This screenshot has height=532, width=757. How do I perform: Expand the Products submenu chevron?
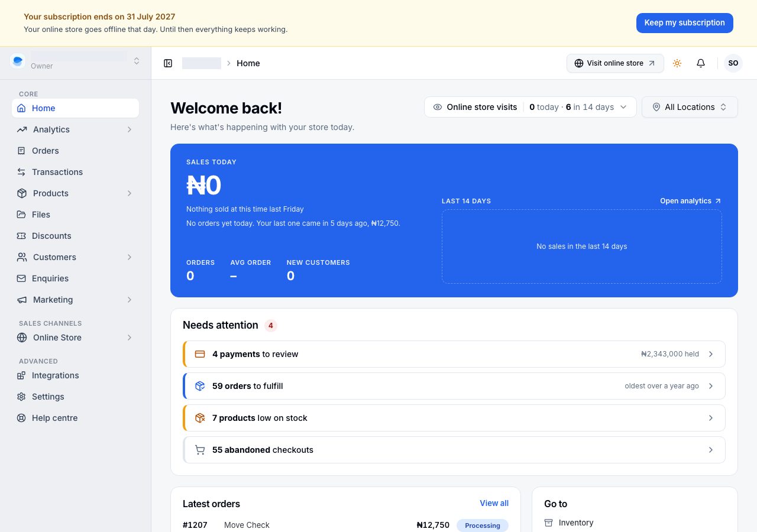click(x=130, y=193)
